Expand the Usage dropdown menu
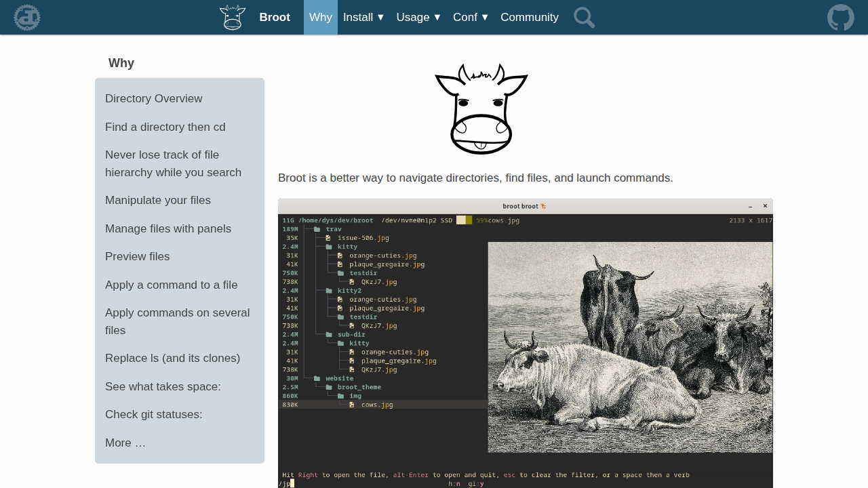Viewport: 868px width, 488px height. click(418, 18)
